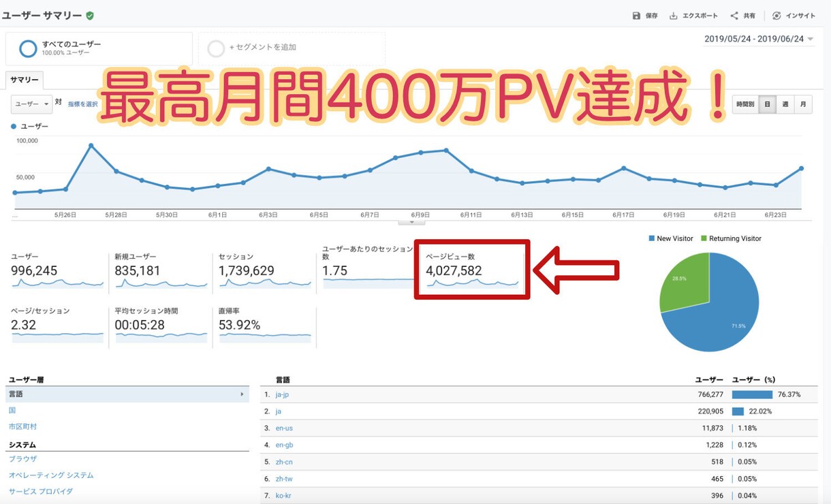Open the zh-tw language row link
Viewport: 831px width, 504px height.
(x=284, y=479)
